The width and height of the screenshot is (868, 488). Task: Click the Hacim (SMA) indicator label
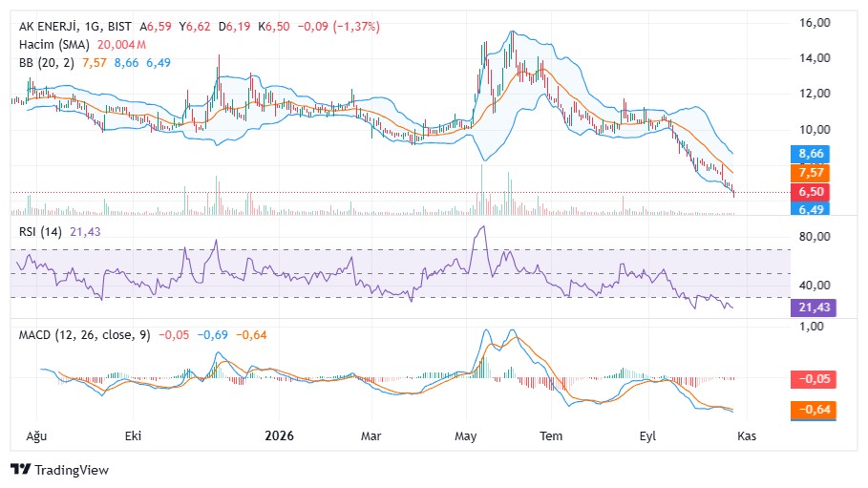(x=54, y=44)
